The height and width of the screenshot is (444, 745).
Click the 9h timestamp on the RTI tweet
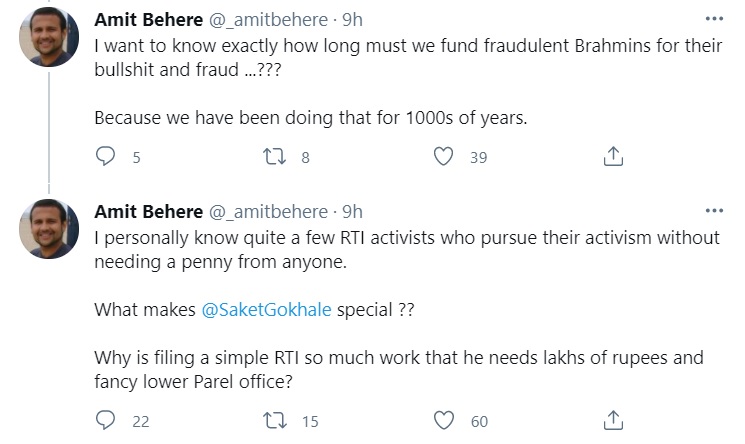(x=353, y=211)
